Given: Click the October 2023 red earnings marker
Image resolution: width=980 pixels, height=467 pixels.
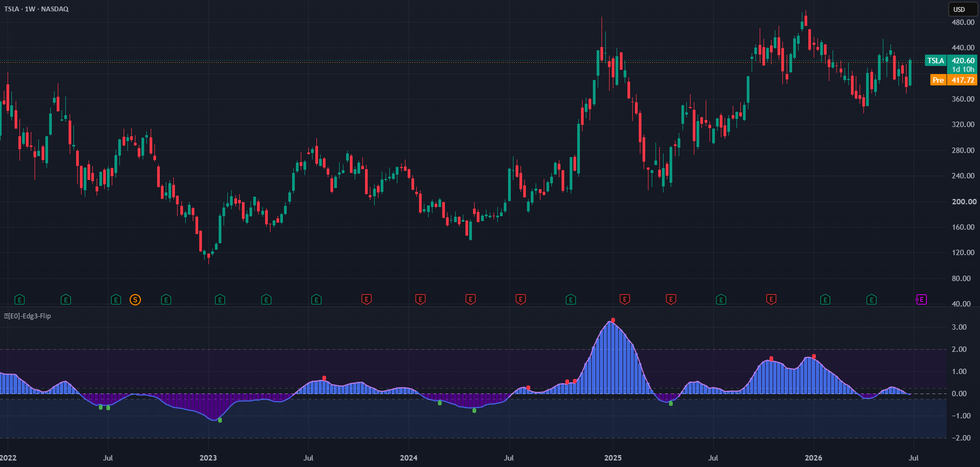Looking at the screenshot, I should pos(367,299).
